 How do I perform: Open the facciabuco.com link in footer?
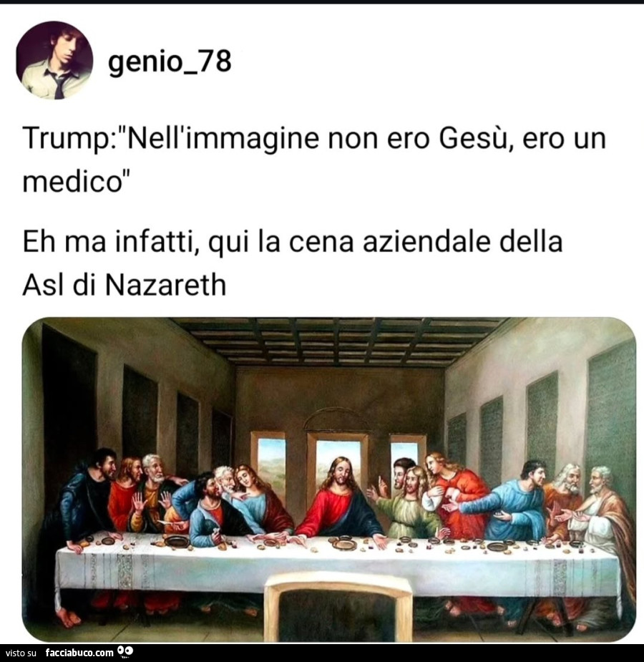coord(79,653)
